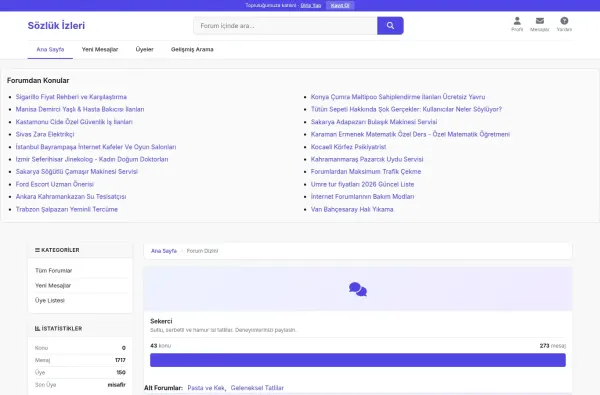Click the Forumdan Konular heading

coord(38,80)
